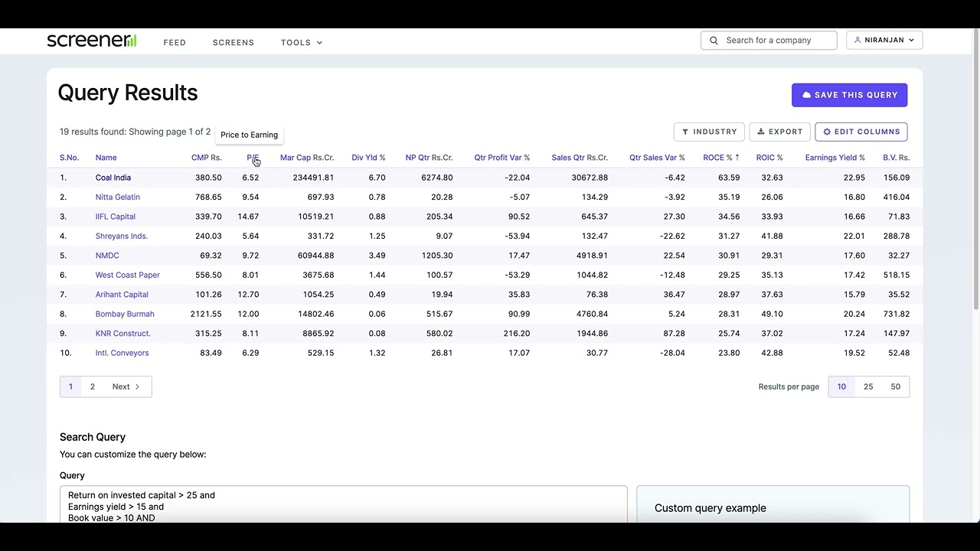Show 50 results per page
Image resolution: width=980 pixels, height=551 pixels.
point(895,386)
